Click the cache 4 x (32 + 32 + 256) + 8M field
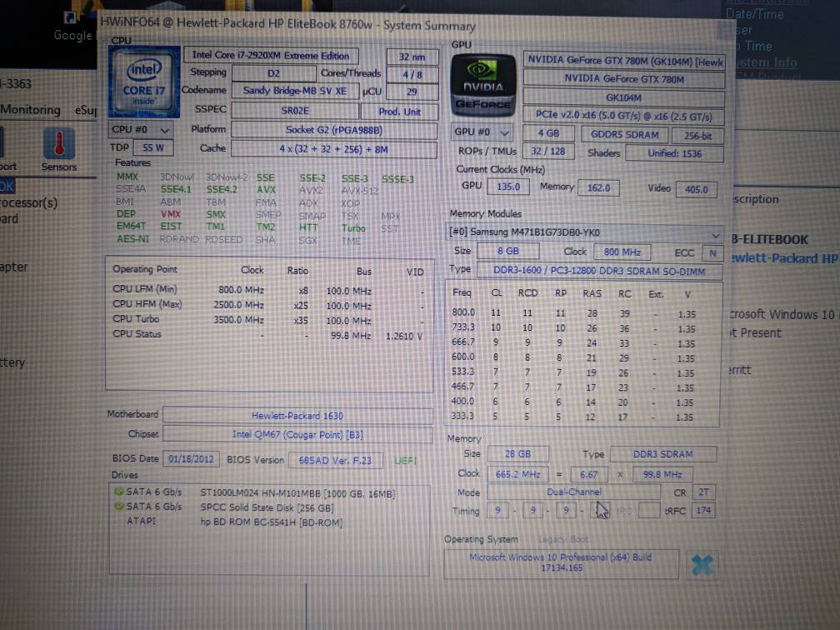 tap(333, 149)
